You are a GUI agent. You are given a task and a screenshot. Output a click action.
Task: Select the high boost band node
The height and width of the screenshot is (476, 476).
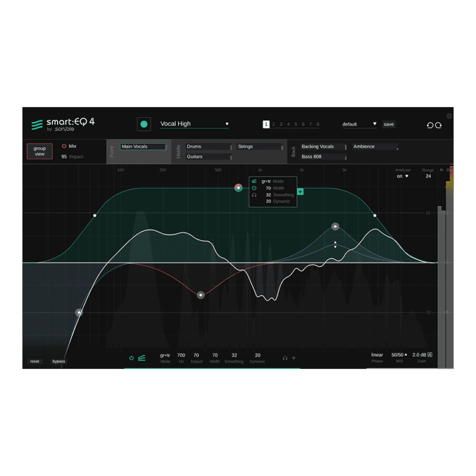point(335,227)
